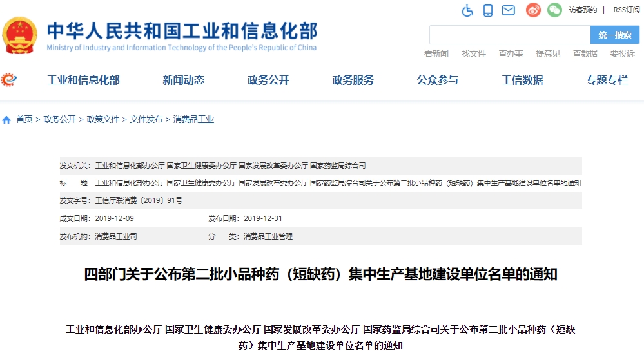The height and width of the screenshot is (351, 644).
Task: Go to 政策文件 in breadcrumb
Action: (102, 119)
